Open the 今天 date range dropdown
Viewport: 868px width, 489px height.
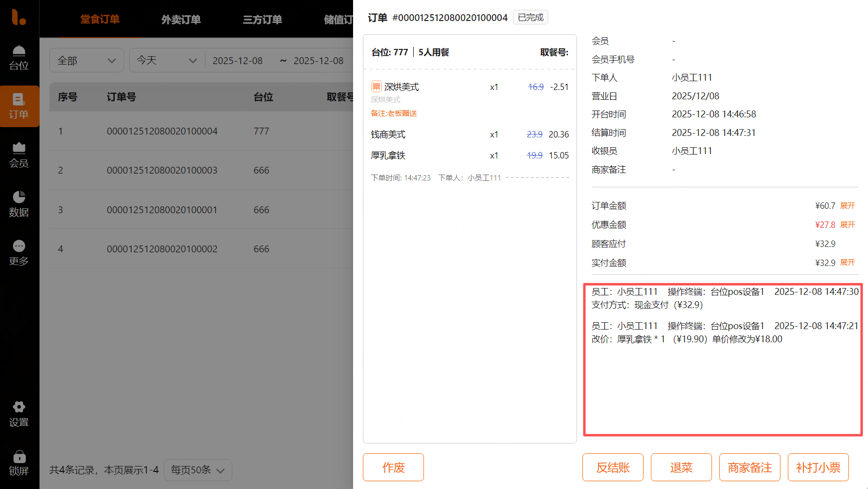(x=167, y=61)
